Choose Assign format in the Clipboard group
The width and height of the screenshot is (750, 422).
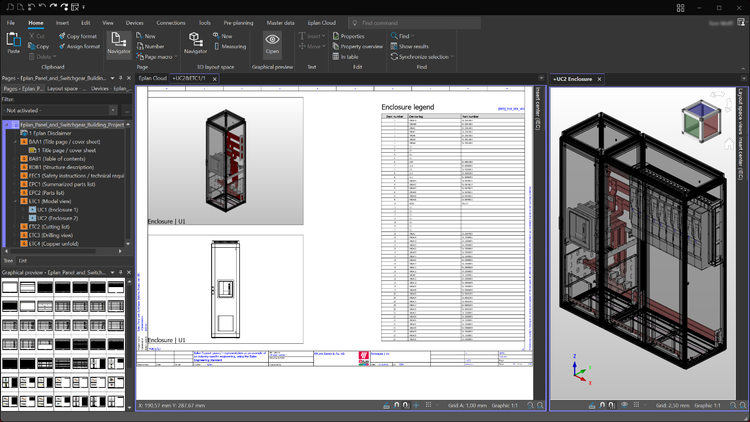tap(79, 46)
